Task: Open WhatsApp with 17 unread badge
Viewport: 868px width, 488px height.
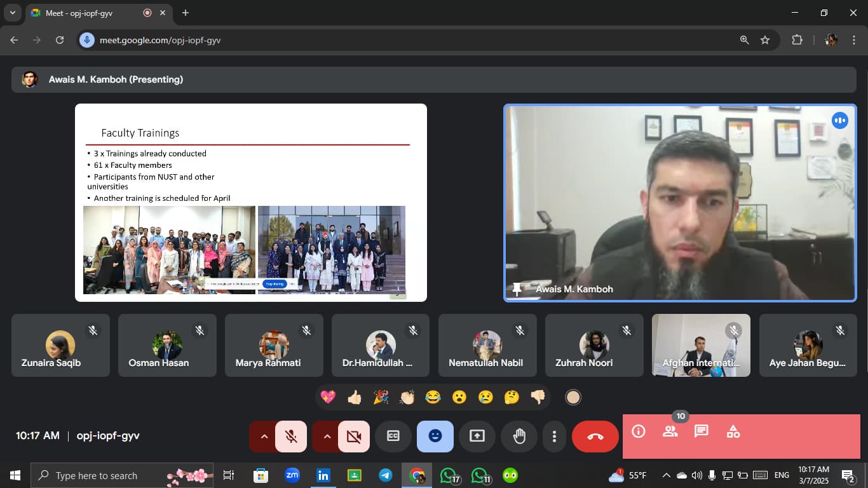Action: tap(450, 475)
